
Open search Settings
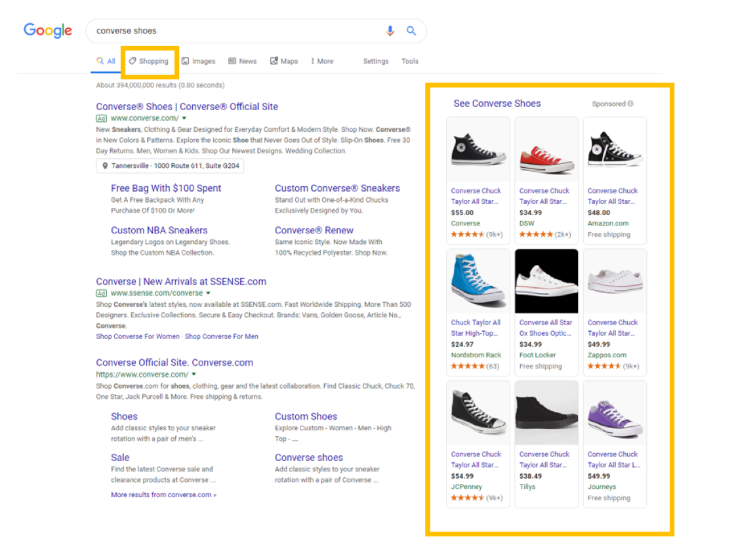coord(376,61)
